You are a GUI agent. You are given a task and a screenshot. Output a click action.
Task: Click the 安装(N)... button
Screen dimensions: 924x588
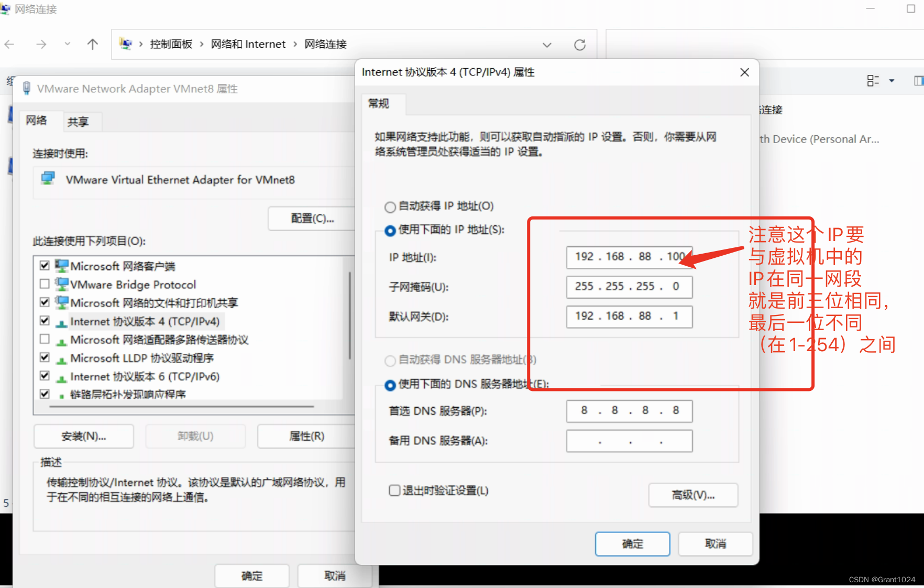click(x=84, y=436)
